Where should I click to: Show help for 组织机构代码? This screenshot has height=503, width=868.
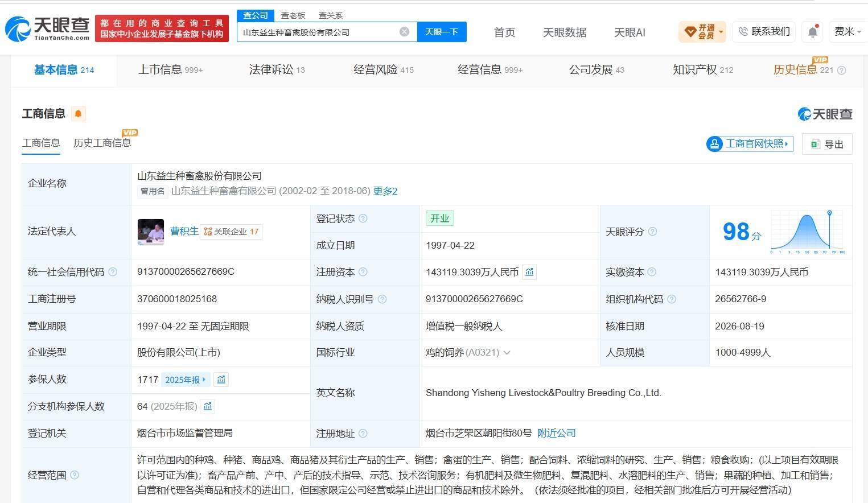(x=672, y=299)
